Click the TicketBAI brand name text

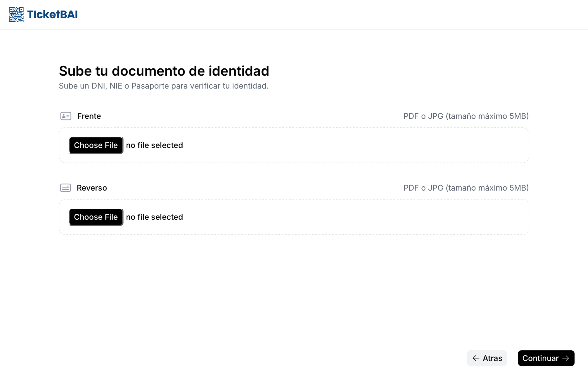click(52, 15)
